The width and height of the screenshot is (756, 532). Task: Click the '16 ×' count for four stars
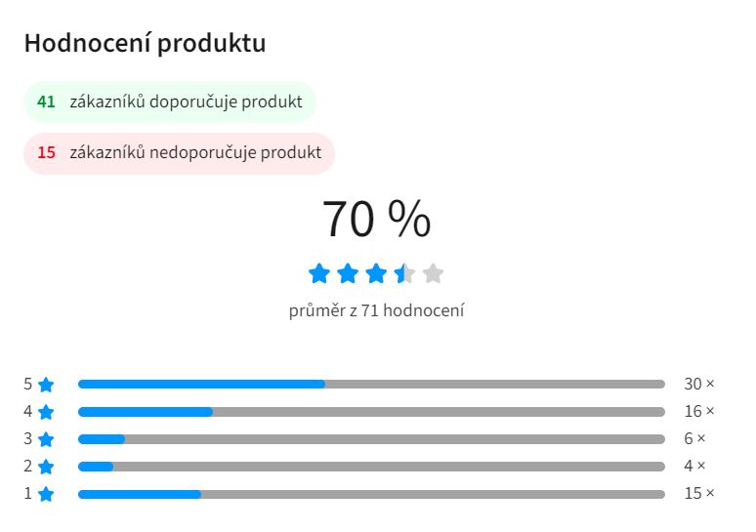pos(699,412)
